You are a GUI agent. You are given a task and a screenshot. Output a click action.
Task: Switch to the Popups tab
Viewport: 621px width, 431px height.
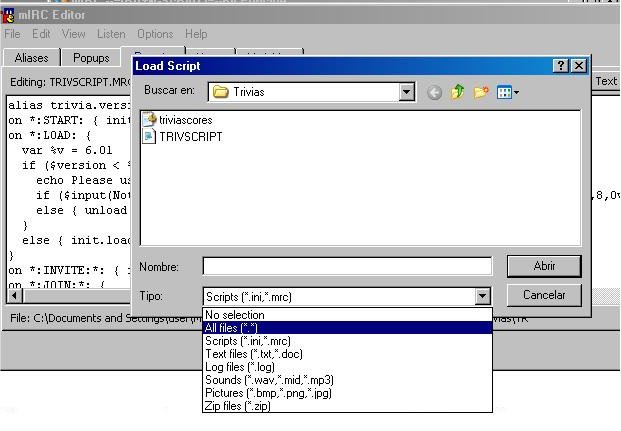(x=91, y=58)
